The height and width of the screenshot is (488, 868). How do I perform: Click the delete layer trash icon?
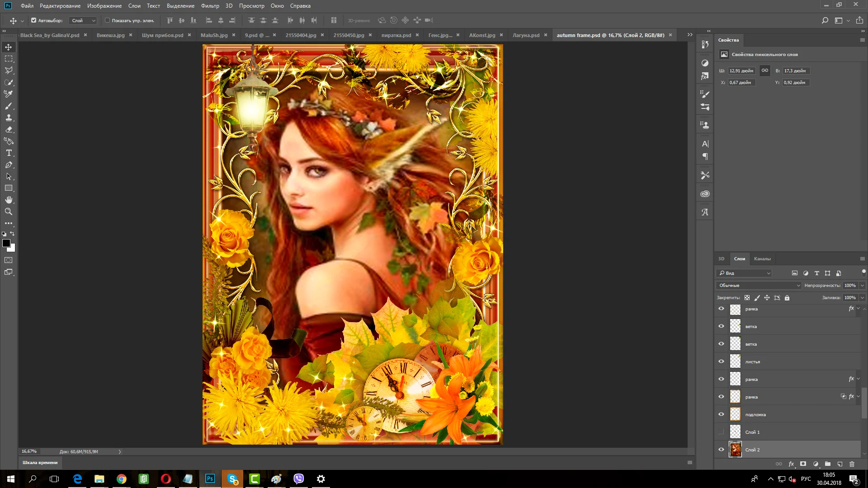pos(852,464)
